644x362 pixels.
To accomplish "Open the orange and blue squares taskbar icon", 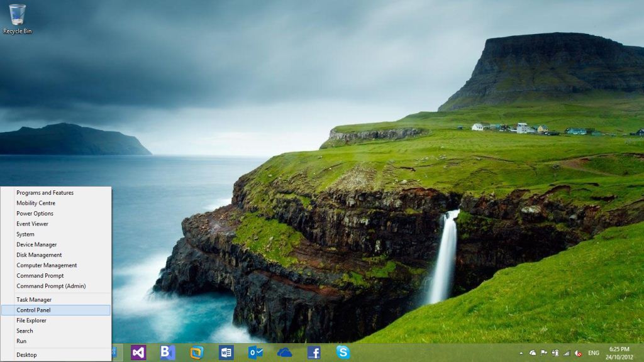I will tap(197, 353).
